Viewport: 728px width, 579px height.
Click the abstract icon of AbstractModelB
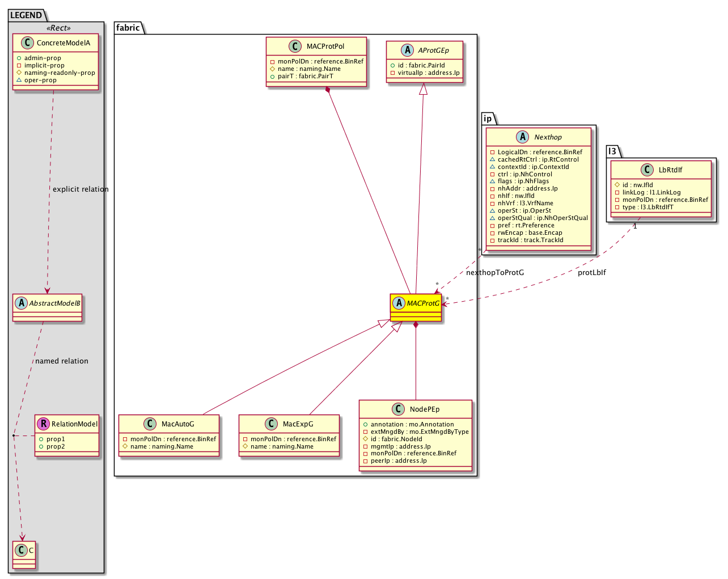pos(22,303)
